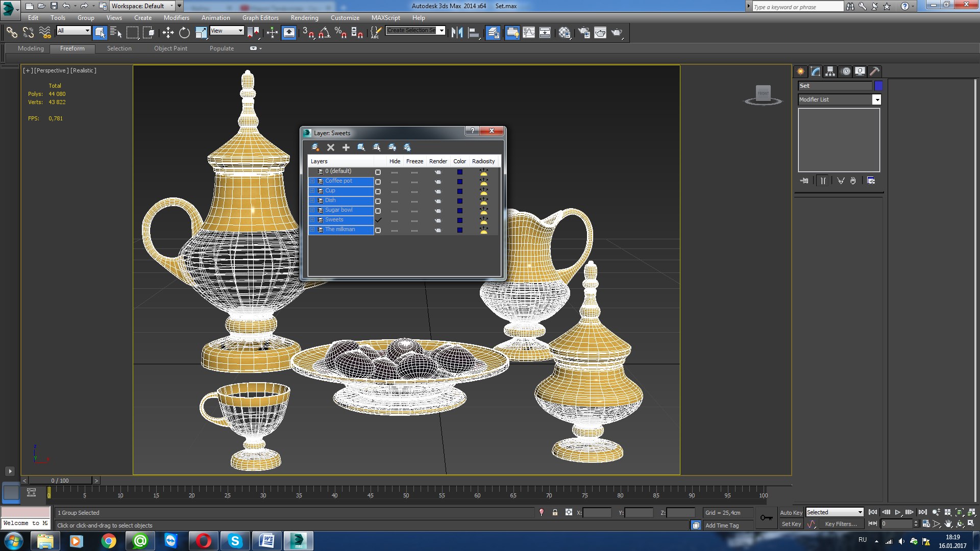The height and width of the screenshot is (551, 980).
Task: Toggle the 3D Snaps button
Action: click(308, 33)
